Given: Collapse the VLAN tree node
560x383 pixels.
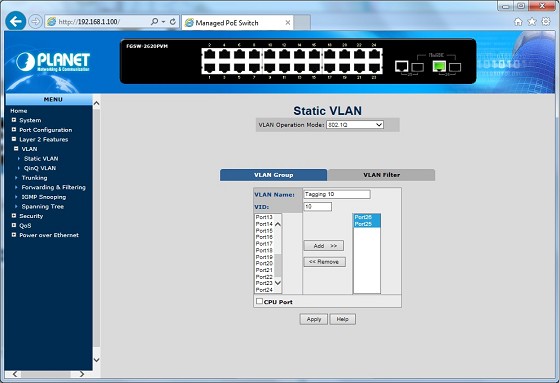Looking at the screenshot, I should (16, 148).
